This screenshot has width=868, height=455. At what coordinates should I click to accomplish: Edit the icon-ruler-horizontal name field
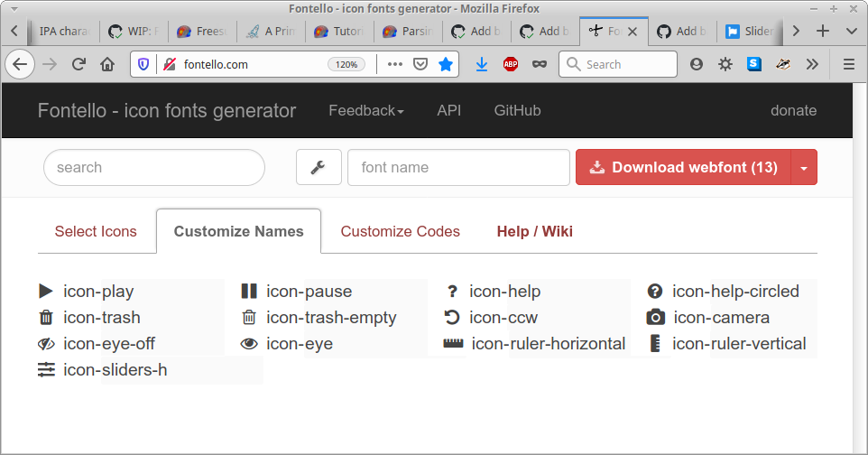pyautogui.click(x=550, y=344)
